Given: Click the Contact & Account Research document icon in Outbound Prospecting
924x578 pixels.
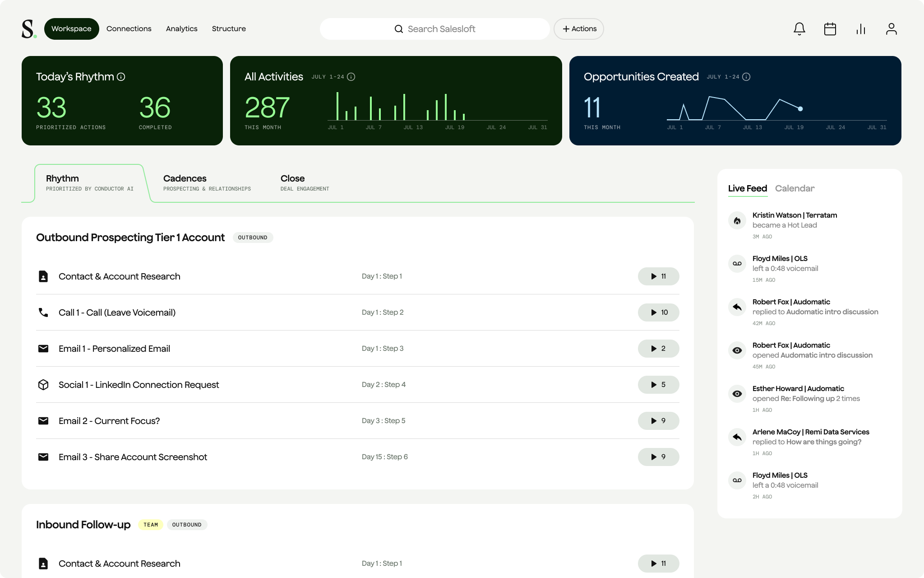Looking at the screenshot, I should (43, 276).
